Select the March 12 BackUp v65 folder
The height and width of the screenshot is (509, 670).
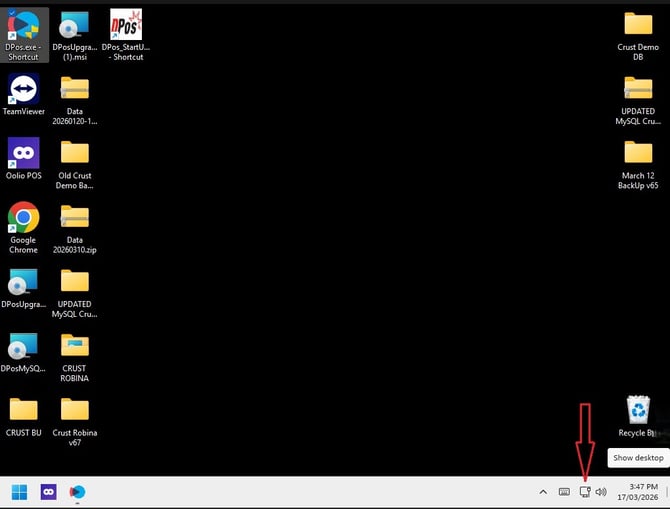point(638,165)
